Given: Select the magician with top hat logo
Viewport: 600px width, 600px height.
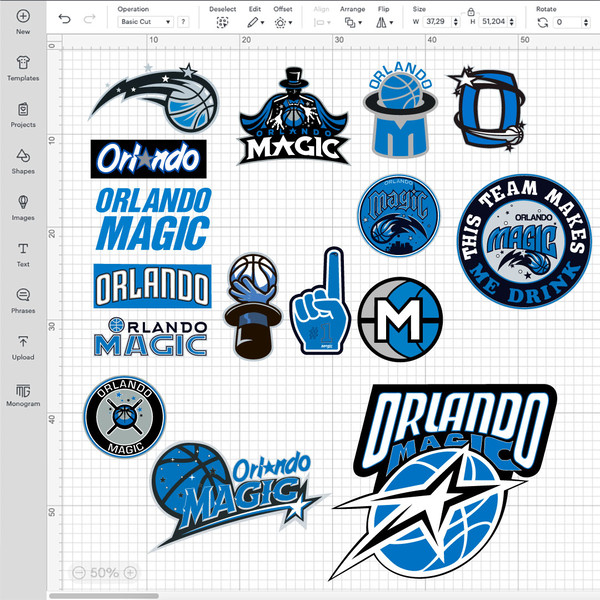Looking at the screenshot, I should coord(293,116).
